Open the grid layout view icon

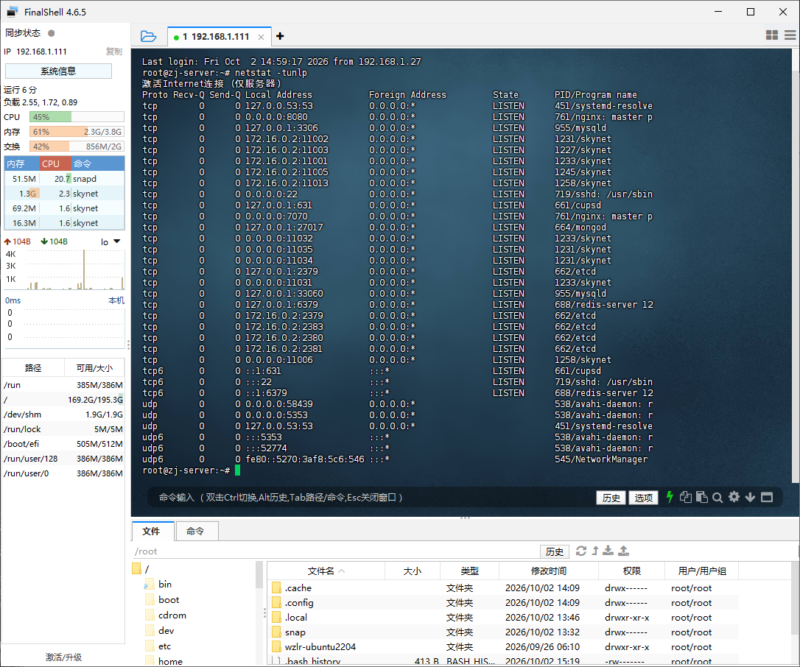(772, 35)
